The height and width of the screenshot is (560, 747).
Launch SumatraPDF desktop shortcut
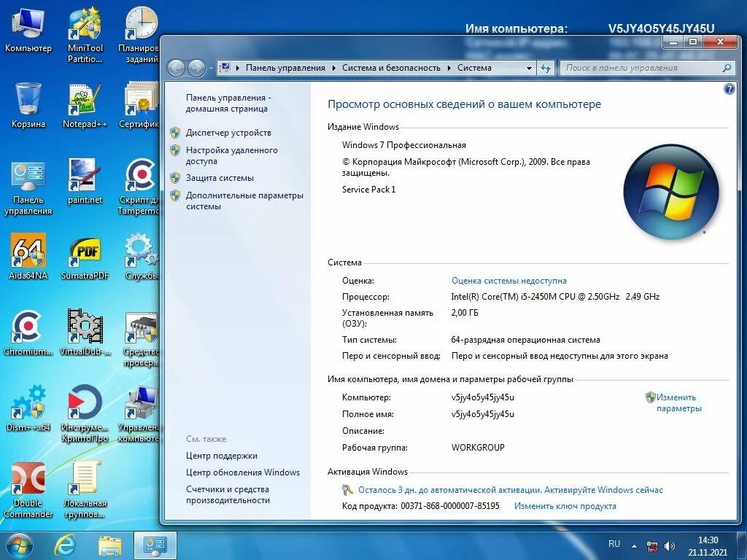[85, 257]
